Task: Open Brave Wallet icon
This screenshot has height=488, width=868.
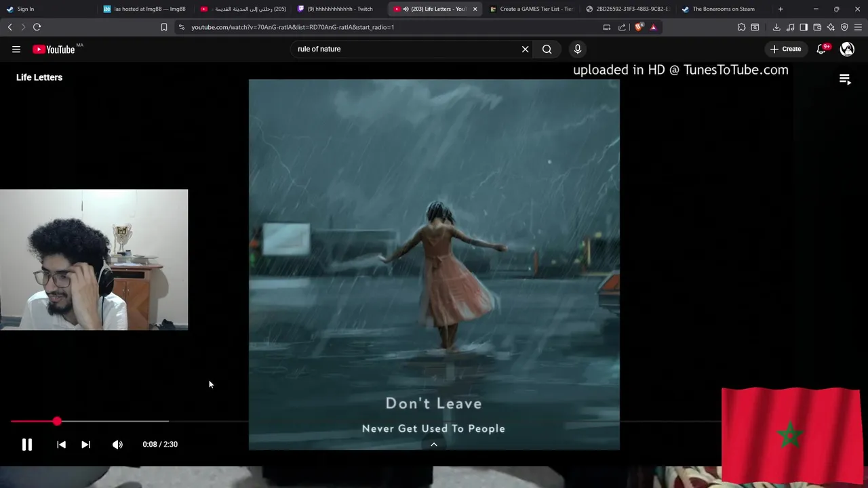Action: (817, 27)
